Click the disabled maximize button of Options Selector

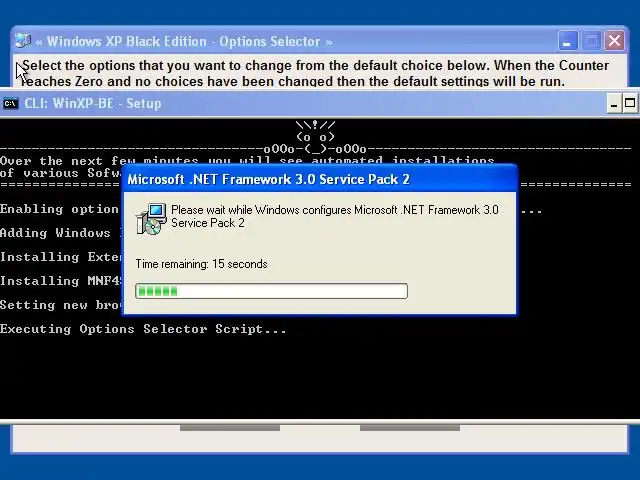[x=591, y=41]
